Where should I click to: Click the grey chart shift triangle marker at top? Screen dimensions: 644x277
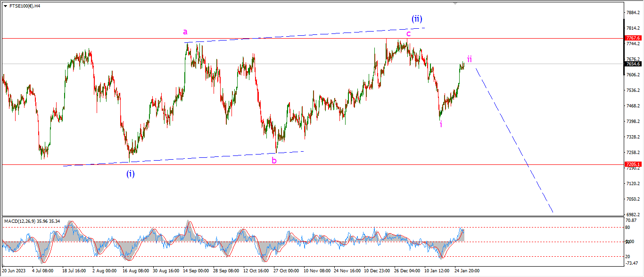455,3
